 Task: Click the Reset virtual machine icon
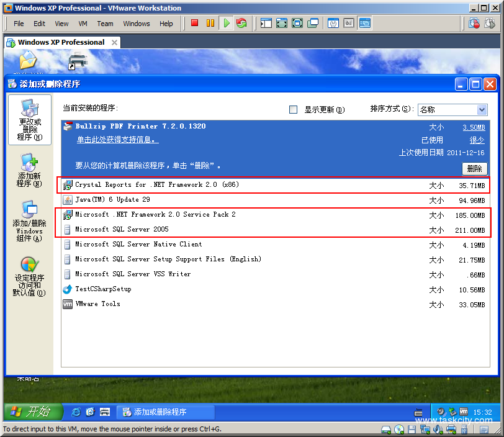pyautogui.click(x=241, y=23)
